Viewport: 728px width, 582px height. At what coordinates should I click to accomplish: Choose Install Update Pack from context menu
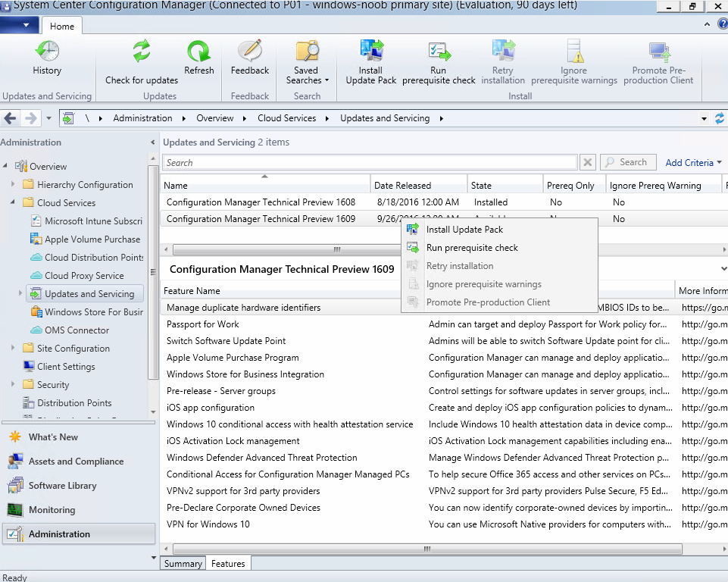click(499, 230)
